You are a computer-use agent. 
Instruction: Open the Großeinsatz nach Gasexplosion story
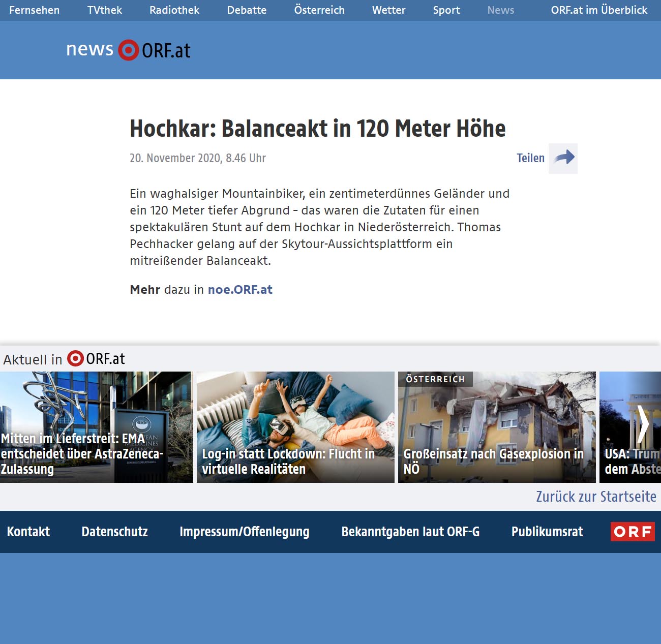coord(497,427)
